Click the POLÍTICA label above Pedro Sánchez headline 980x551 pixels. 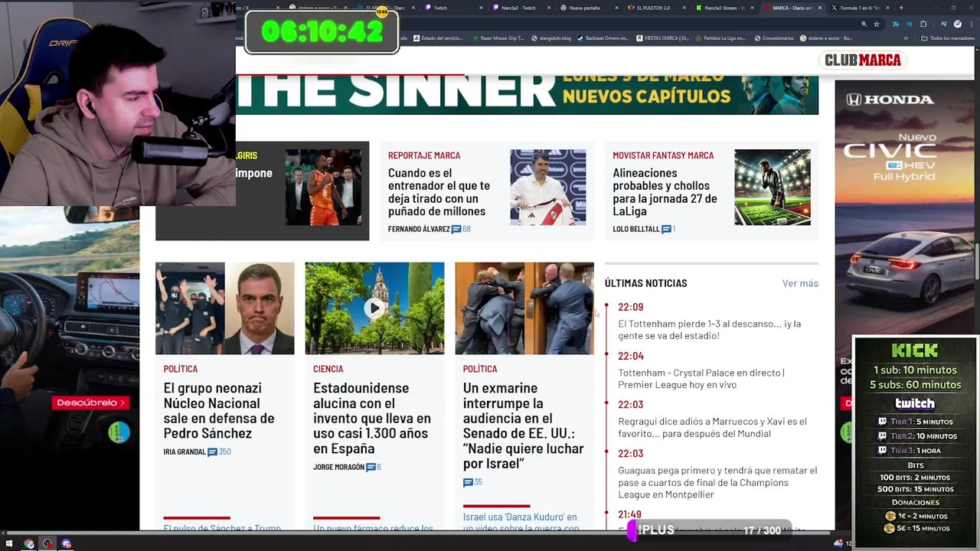(181, 369)
